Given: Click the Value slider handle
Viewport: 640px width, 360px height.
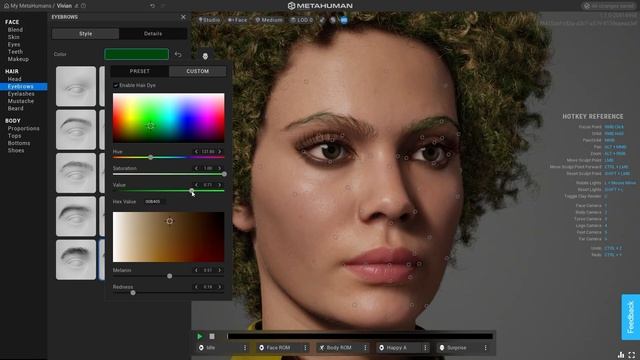Looking at the screenshot, I should [x=191, y=191].
